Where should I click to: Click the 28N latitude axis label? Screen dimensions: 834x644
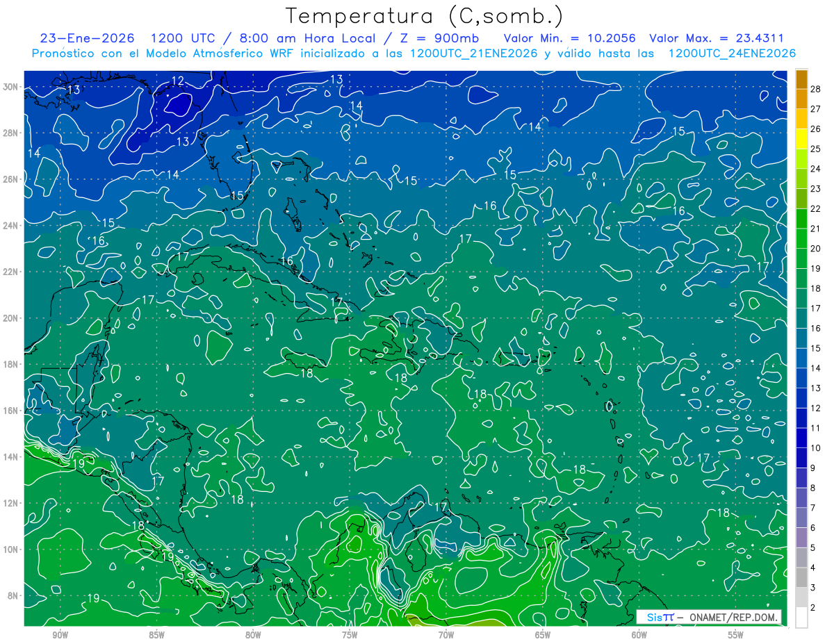pyautogui.click(x=11, y=133)
